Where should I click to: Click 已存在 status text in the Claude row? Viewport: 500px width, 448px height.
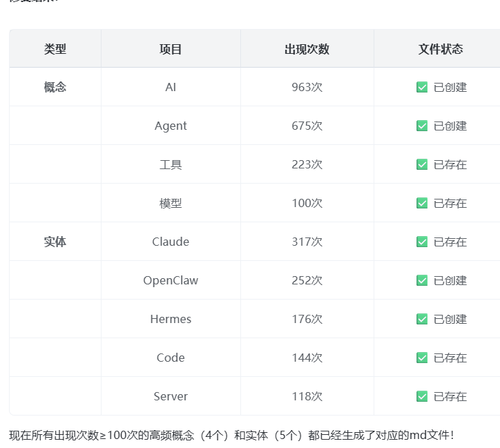click(450, 242)
